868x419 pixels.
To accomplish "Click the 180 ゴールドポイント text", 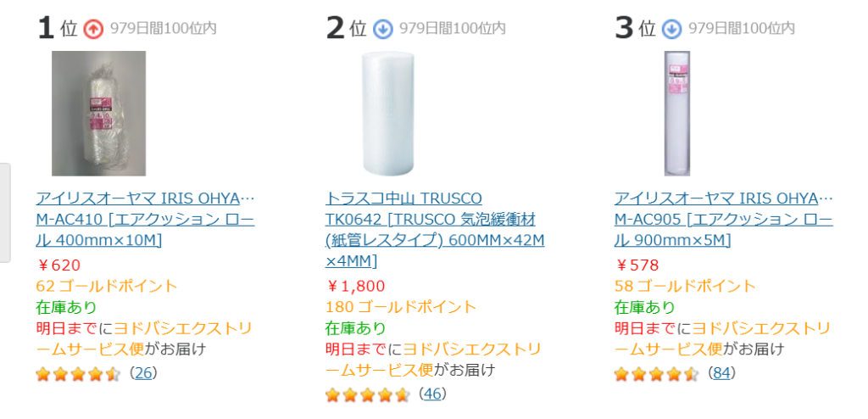I will pyautogui.click(x=401, y=307).
